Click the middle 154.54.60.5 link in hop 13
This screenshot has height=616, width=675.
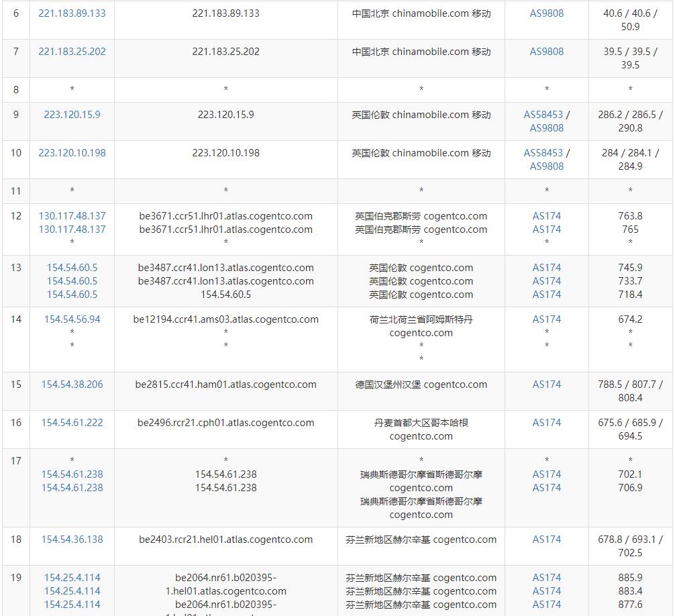pos(72,281)
